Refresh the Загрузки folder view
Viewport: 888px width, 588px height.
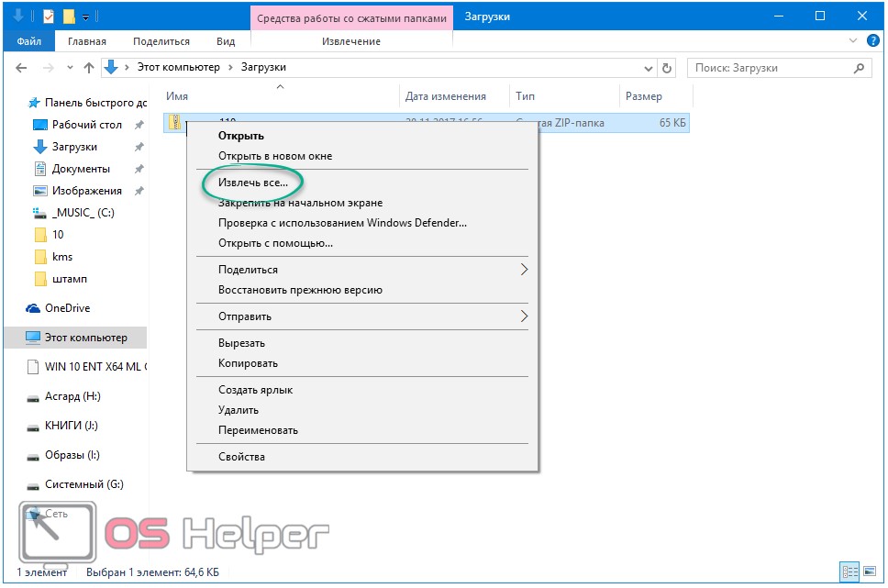[667, 68]
